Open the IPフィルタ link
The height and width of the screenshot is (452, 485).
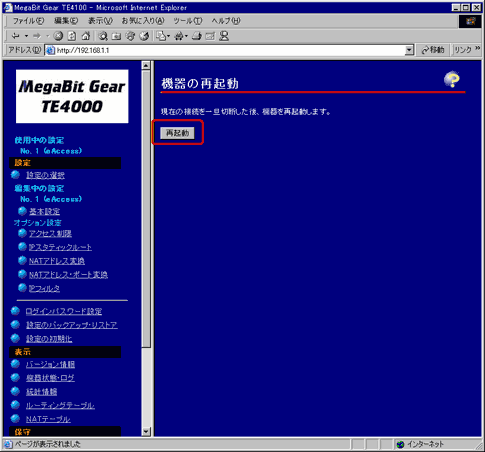[44, 288]
